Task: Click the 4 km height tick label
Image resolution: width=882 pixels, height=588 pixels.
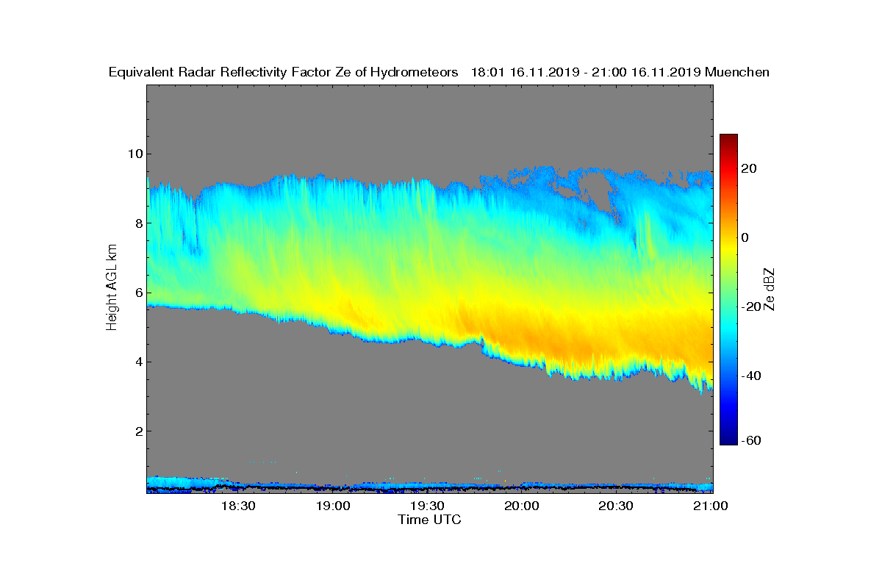Action: coord(137,362)
